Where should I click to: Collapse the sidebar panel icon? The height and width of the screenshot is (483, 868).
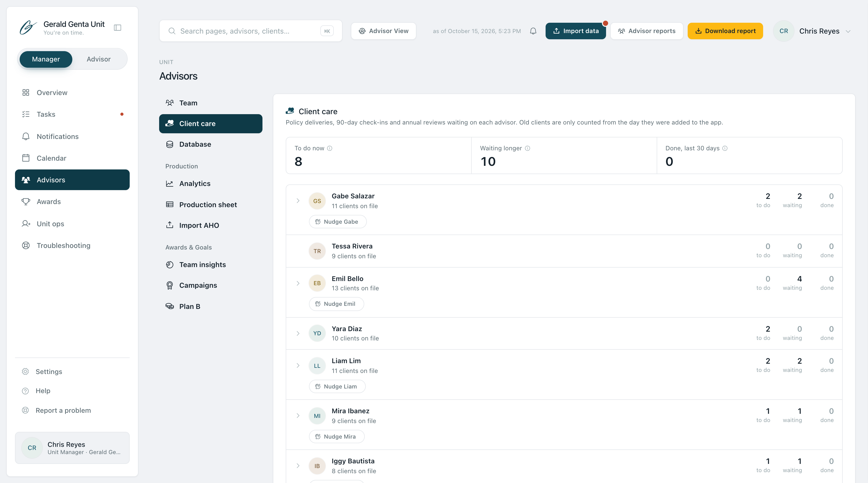click(x=117, y=28)
